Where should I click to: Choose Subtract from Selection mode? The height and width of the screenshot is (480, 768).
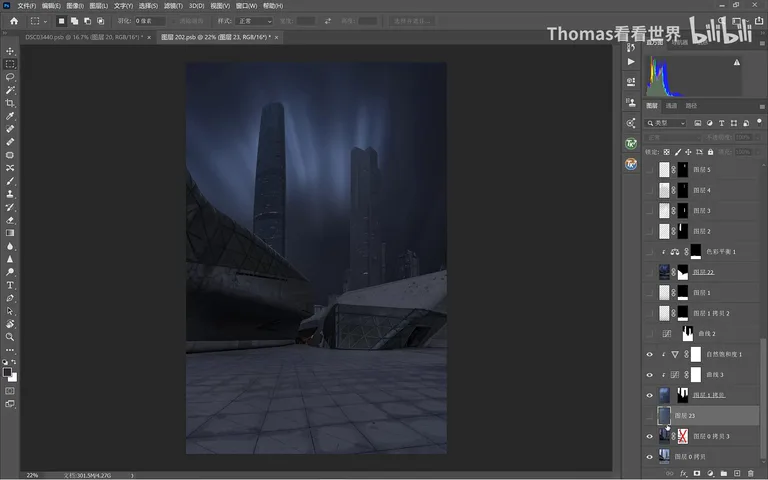87,21
